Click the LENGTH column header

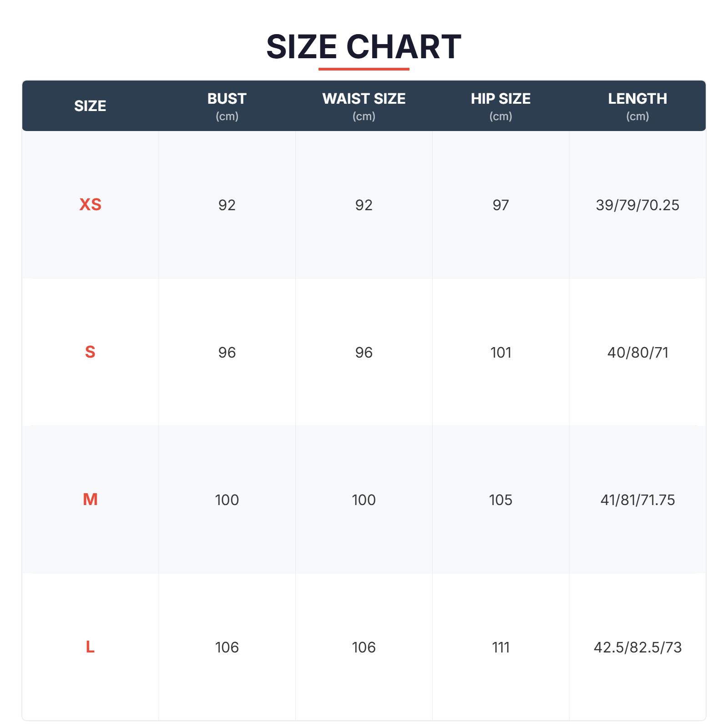click(x=637, y=99)
